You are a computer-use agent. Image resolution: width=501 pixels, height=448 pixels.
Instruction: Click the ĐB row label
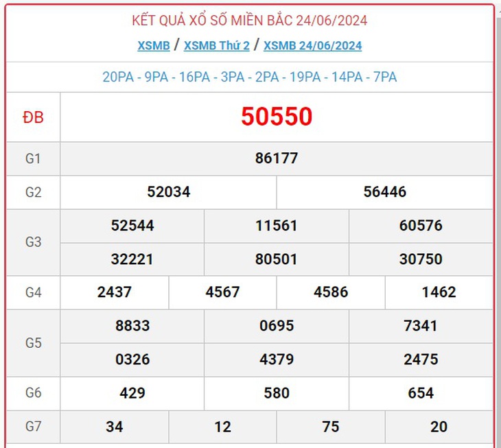coord(33,117)
